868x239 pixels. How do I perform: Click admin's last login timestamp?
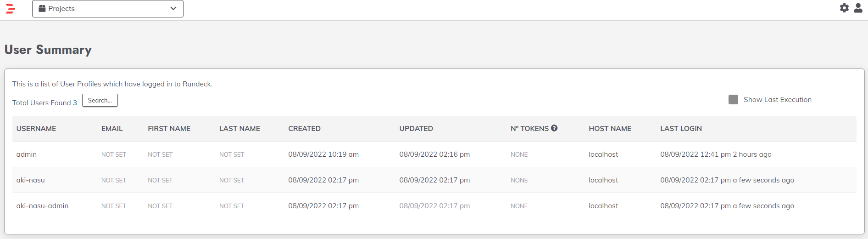point(695,154)
